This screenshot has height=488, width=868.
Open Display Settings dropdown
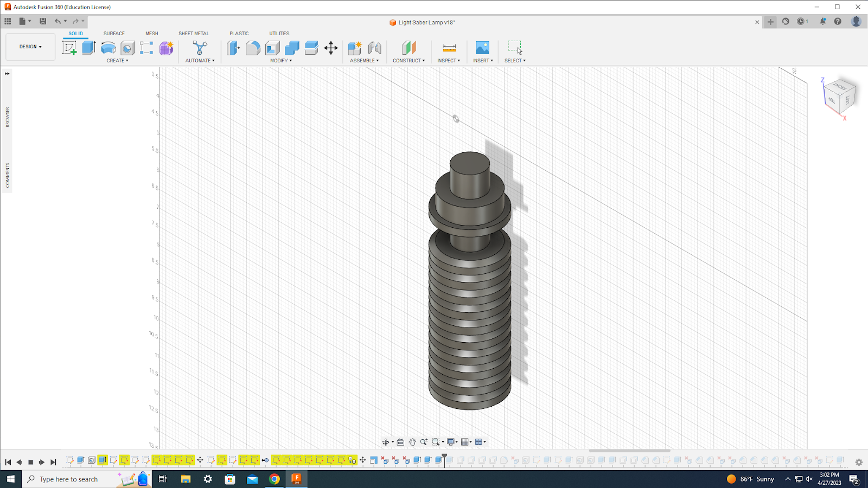coord(452,442)
